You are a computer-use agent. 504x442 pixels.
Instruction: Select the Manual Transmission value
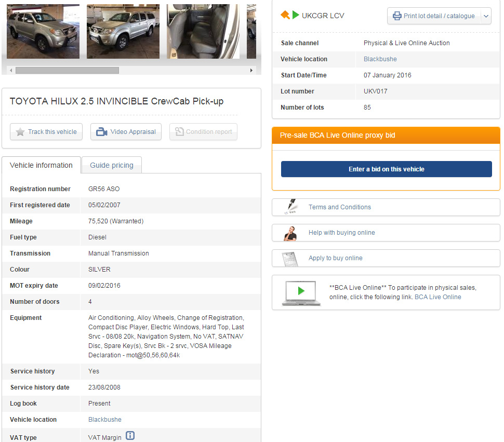click(118, 253)
